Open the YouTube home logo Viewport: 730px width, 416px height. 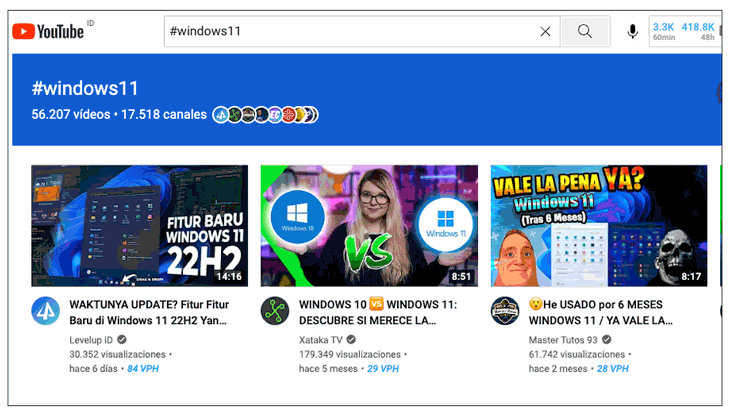coord(48,31)
